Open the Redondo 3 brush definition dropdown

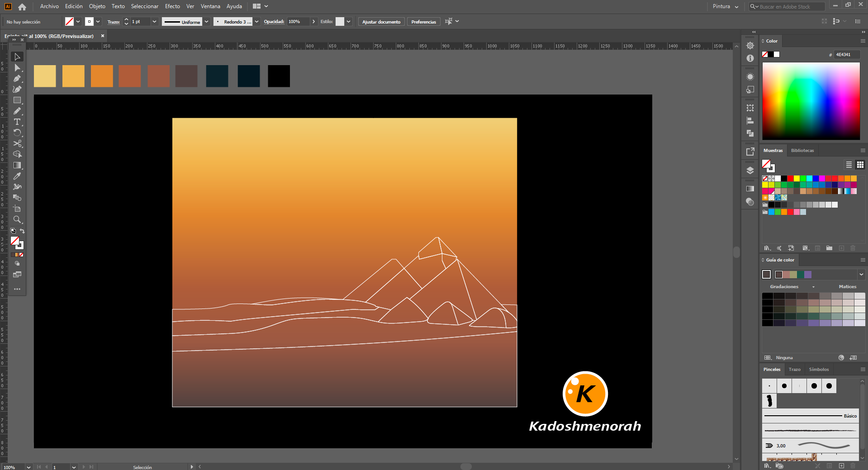(256, 22)
